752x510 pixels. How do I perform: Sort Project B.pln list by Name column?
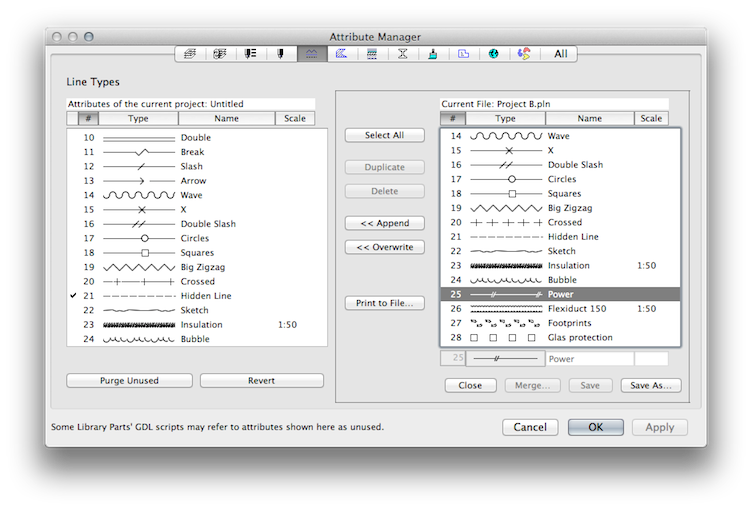pyautogui.click(x=590, y=119)
